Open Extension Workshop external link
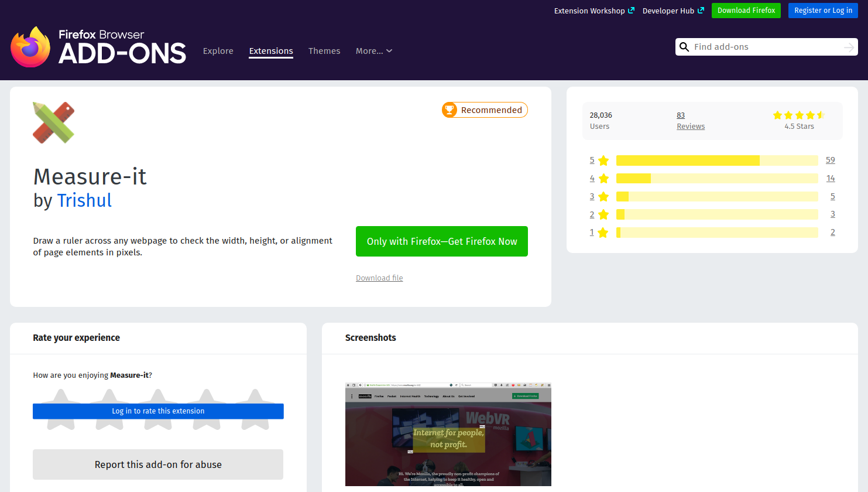The width and height of the screenshot is (868, 492). [x=593, y=11]
